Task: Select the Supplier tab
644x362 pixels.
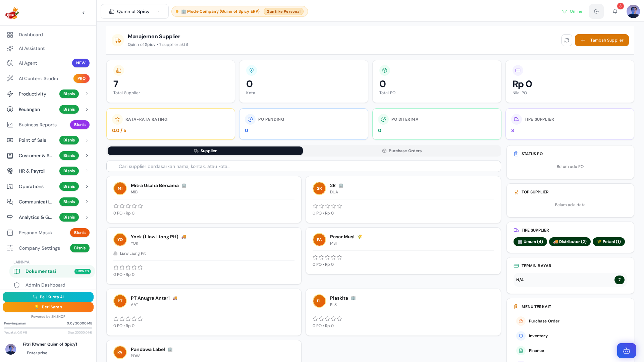Action: pyautogui.click(x=205, y=151)
